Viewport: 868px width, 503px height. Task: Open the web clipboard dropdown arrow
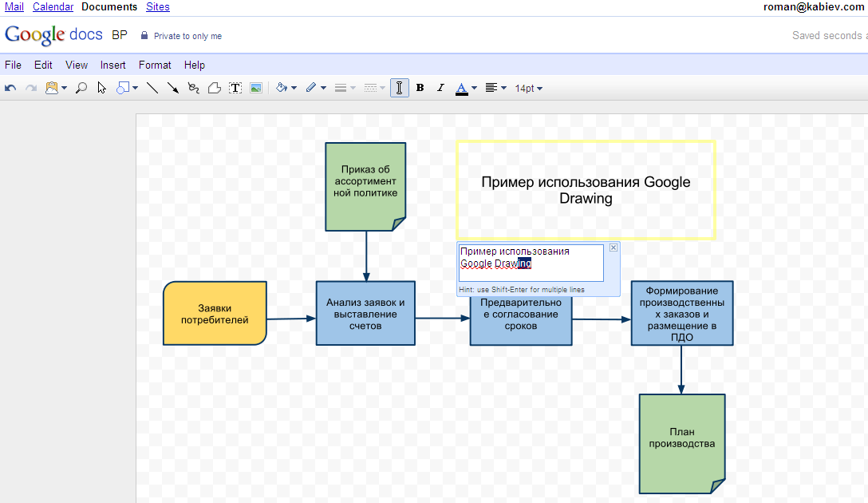[x=64, y=88]
